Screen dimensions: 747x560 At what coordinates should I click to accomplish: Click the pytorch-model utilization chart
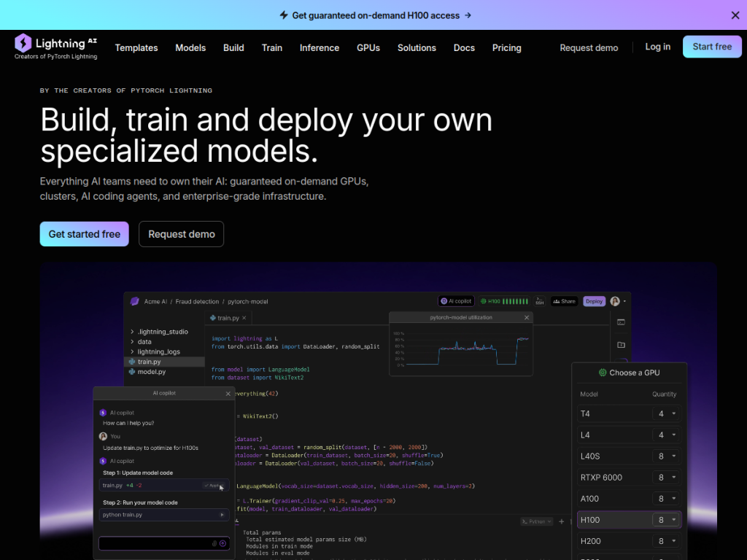(461, 349)
